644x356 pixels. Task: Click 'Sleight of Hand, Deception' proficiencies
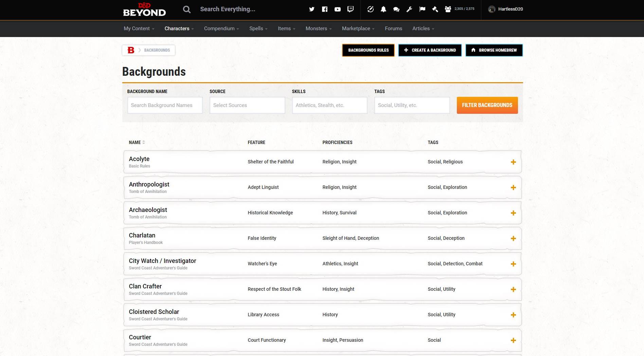point(351,238)
